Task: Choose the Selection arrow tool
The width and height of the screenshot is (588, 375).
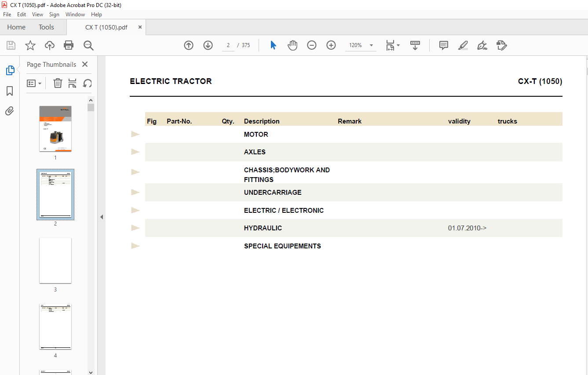Action: click(x=273, y=45)
